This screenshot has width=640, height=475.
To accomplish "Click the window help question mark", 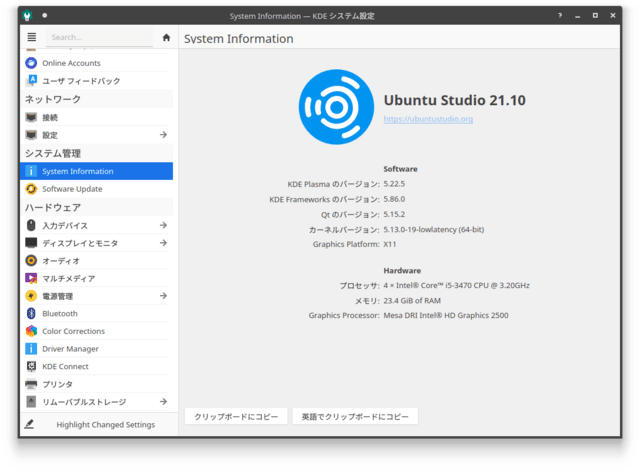I will click(x=560, y=16).
